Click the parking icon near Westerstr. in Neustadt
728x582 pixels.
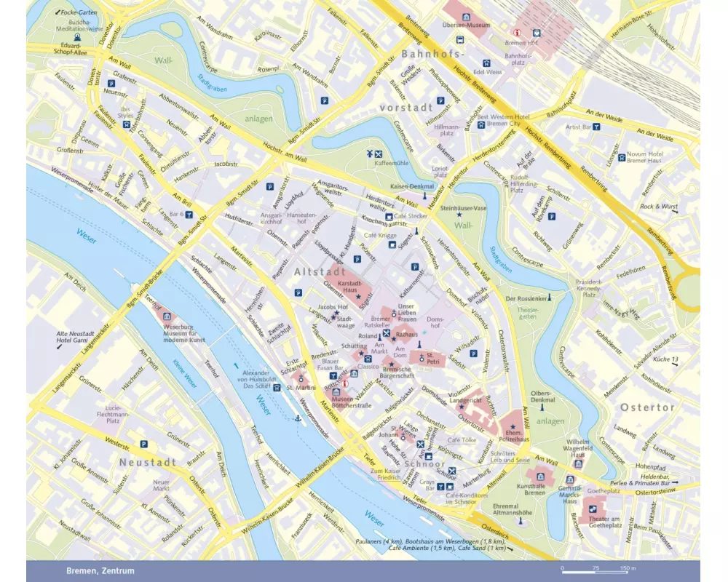tap(143, 445)
